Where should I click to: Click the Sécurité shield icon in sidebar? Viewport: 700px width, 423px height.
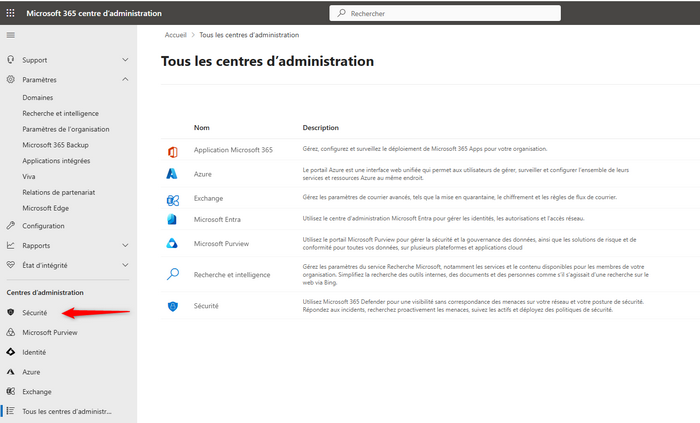point(11,312)
